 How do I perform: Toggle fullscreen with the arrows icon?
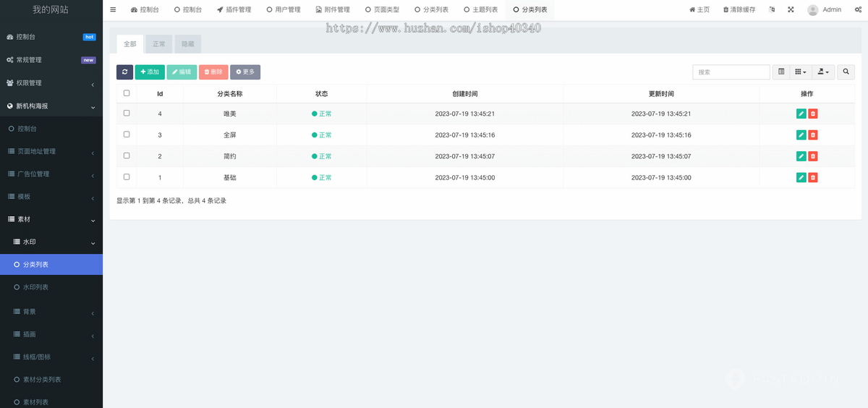791,9
